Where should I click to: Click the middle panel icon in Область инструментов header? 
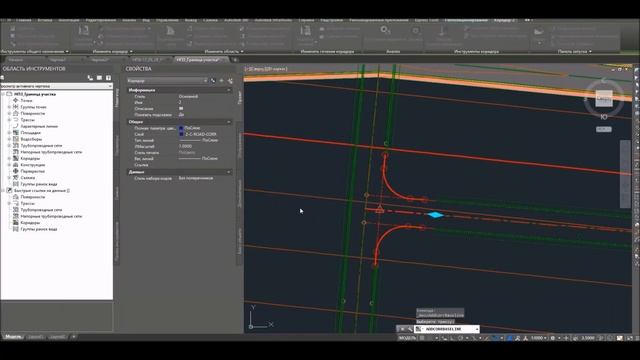pos(99,78)
